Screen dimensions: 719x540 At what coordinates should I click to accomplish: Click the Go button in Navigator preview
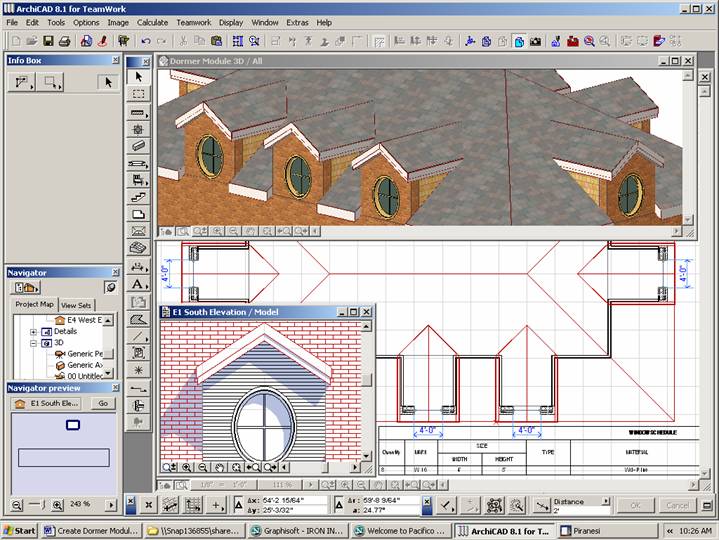coord(103,403)
